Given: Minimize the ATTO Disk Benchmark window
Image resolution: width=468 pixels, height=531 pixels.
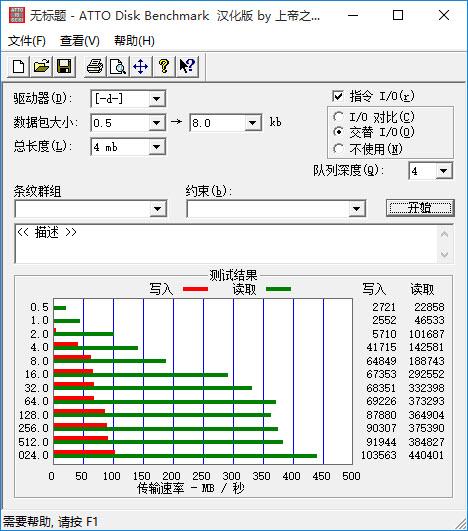Looking at the screenshot, I should [x=353, y=15].
